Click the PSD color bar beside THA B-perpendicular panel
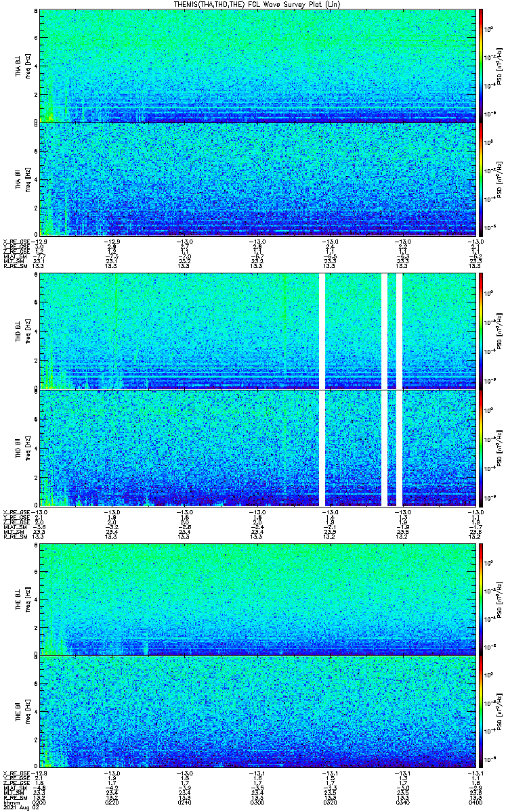 pyautogui.click(x=481, y=65)
